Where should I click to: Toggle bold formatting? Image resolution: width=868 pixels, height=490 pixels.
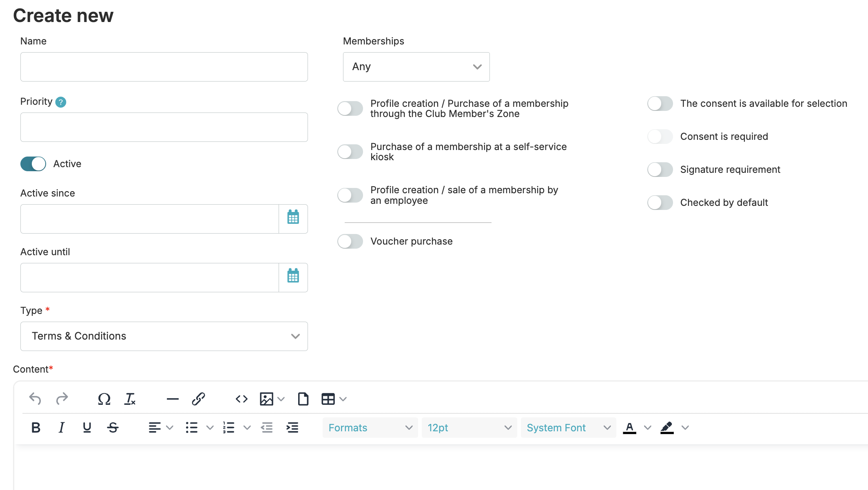[x=36, y=428]
